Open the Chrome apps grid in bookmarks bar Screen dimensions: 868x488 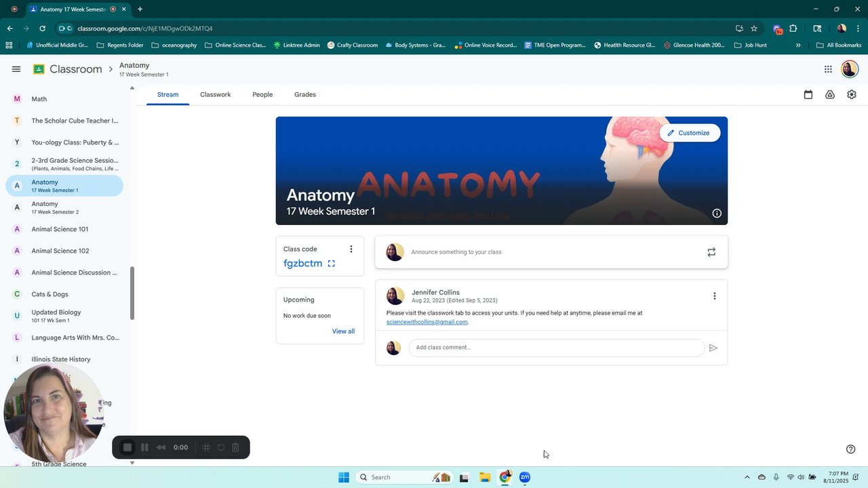coord(9,45)
